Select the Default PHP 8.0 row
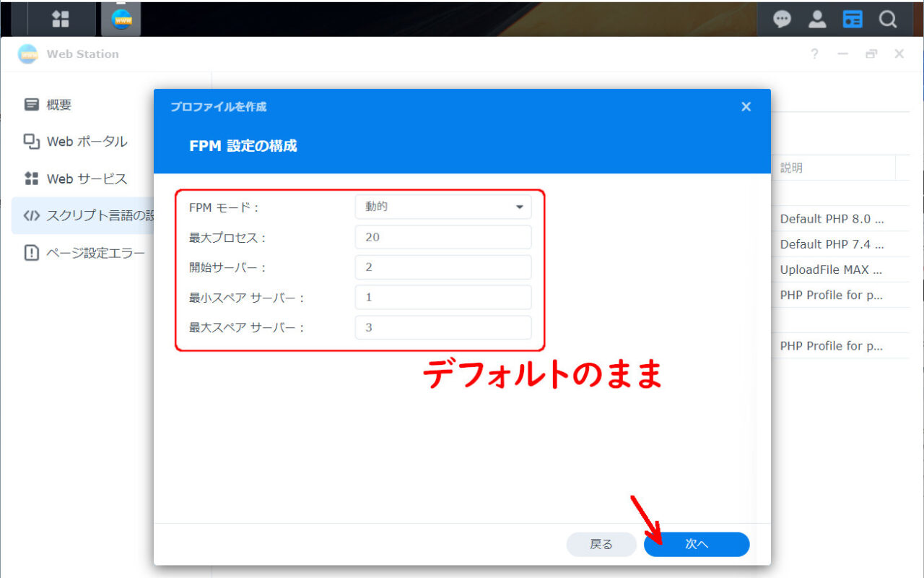Screen dimensions: 924x578 (841, 219)
